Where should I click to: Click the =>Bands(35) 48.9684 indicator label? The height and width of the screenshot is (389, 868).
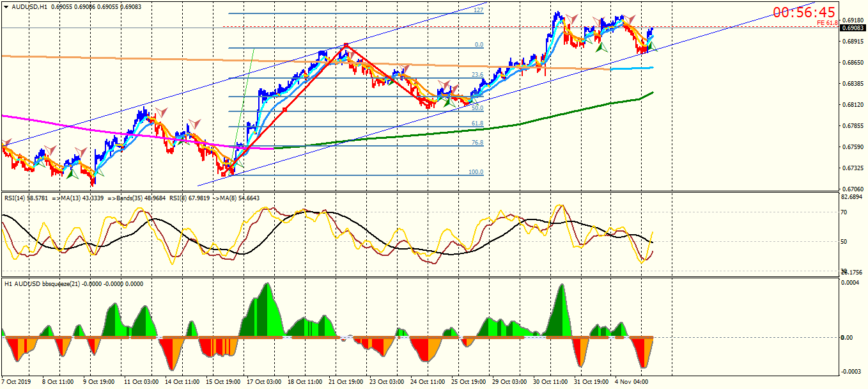click(x=136, y=198)
